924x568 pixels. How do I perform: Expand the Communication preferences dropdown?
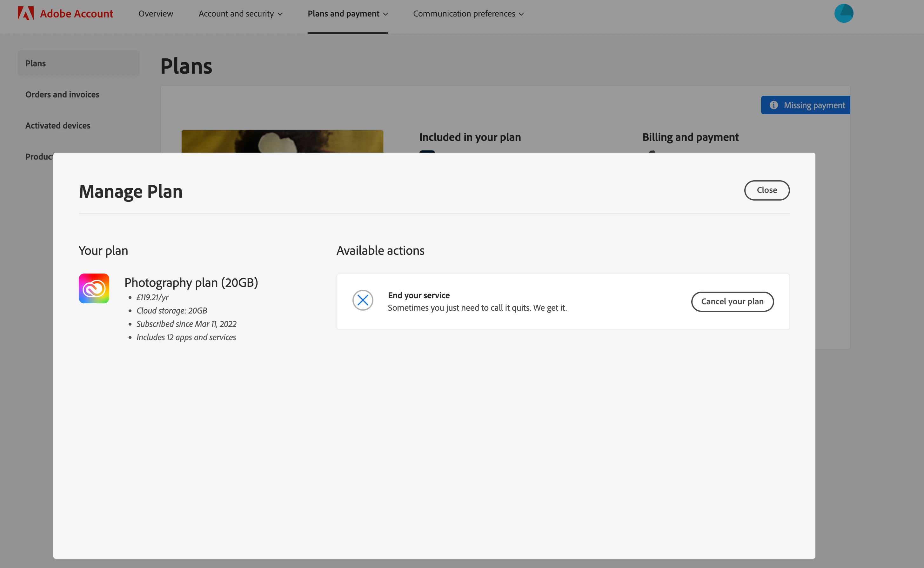pyautogui.click(x=468, y=14)
